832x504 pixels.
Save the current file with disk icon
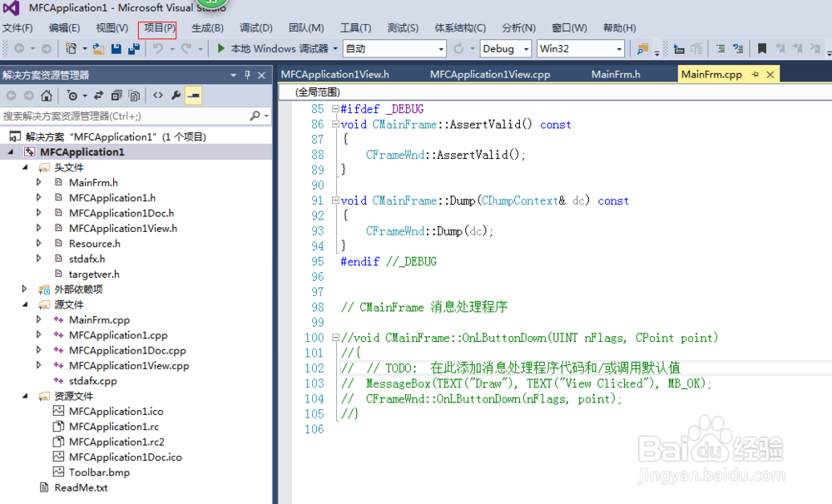[116, 49]
